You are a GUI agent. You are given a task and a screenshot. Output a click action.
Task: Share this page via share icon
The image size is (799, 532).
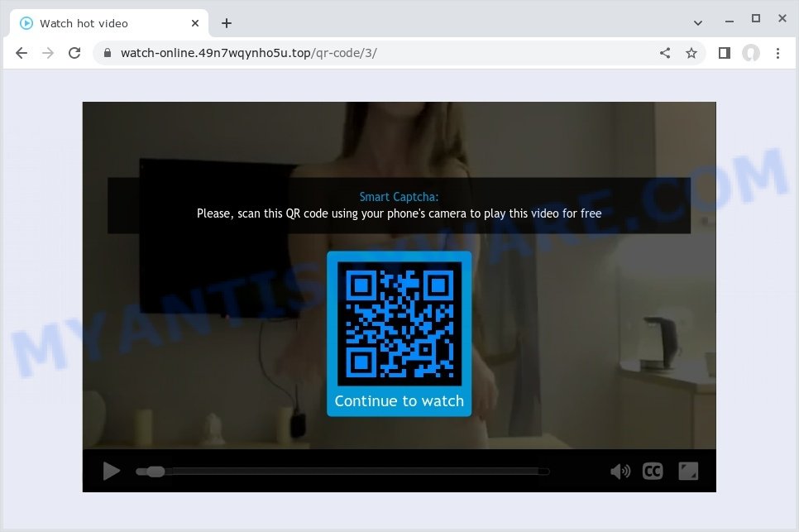pos(665,53)
